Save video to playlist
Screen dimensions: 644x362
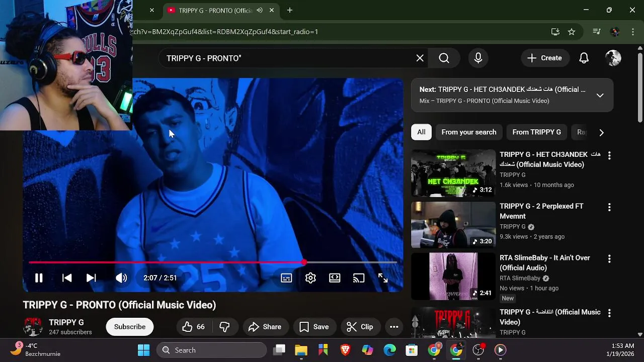coord(314,327)
